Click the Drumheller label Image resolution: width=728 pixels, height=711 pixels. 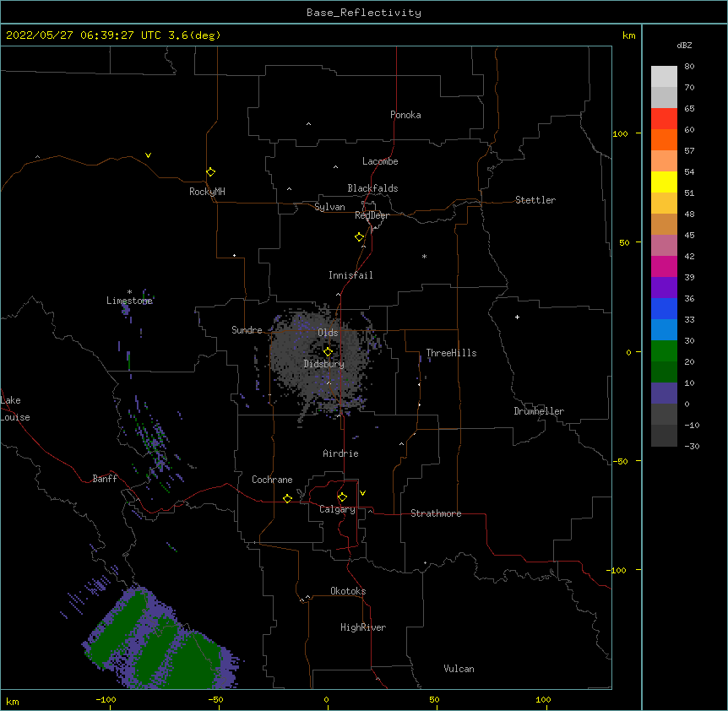coord(539,411)
